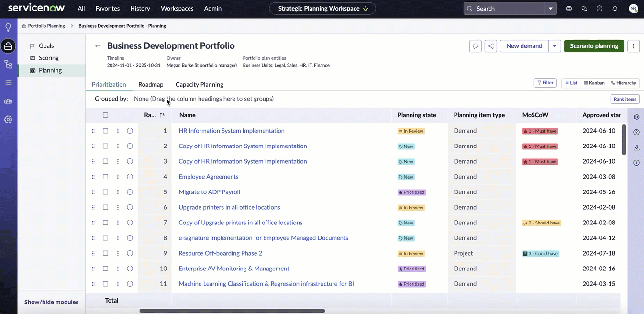Viewport: 644px width, 314px height.
Task: Open the Workspaces menu
Action: pos(177,9)
